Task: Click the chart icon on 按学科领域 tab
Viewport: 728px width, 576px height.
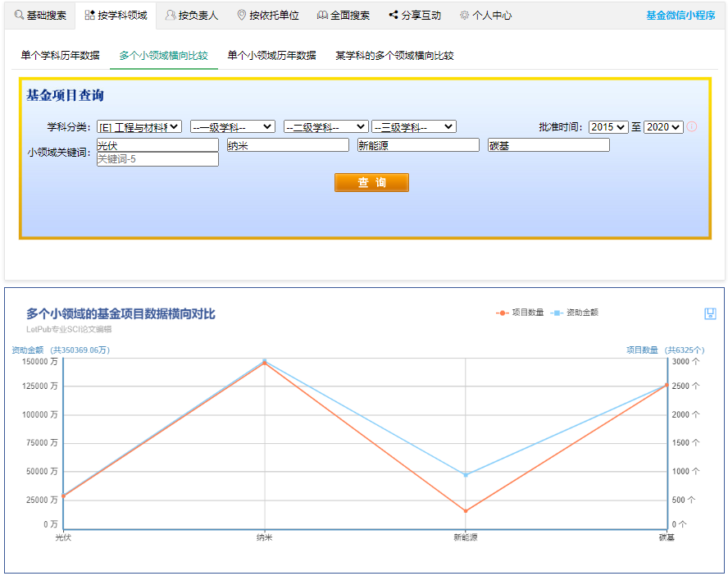Action: (x=88, y=14)
